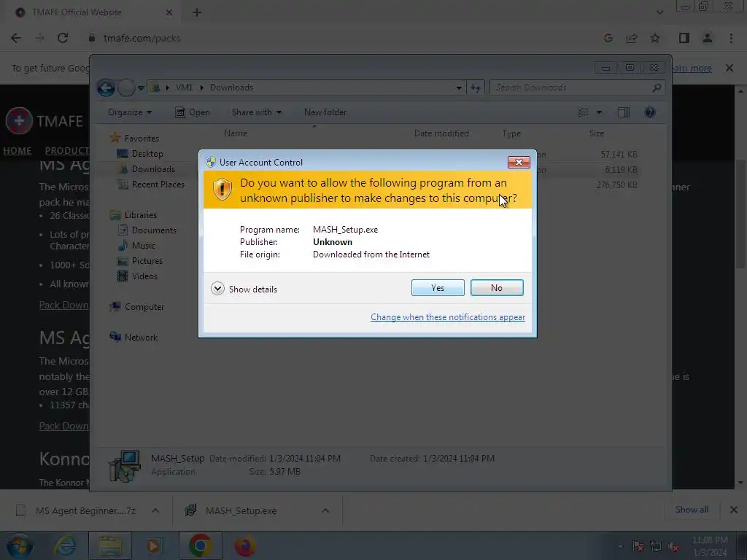747x560 pixels.
Task: Close Chrome downloads bar
Action: [734, 510]
